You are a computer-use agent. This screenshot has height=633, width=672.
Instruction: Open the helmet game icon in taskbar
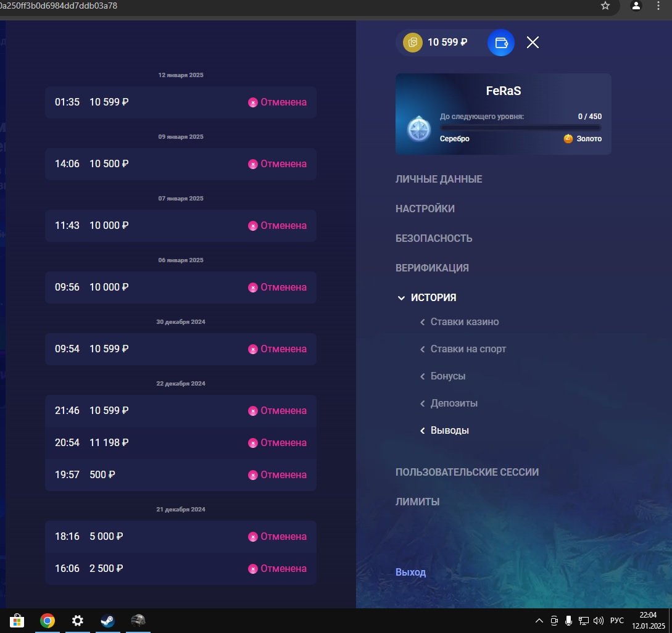pyautogui.click(x=138, y=620)
